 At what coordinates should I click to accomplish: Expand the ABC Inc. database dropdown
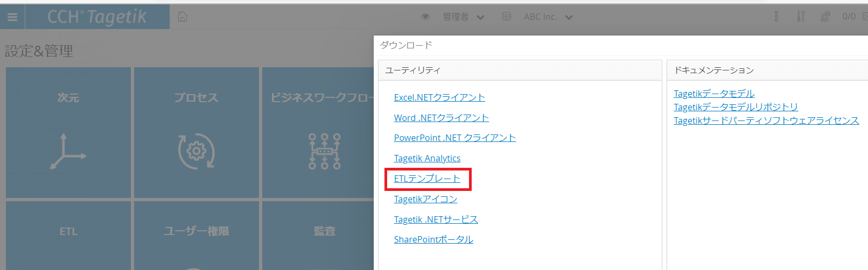click(x=569, y=17)
